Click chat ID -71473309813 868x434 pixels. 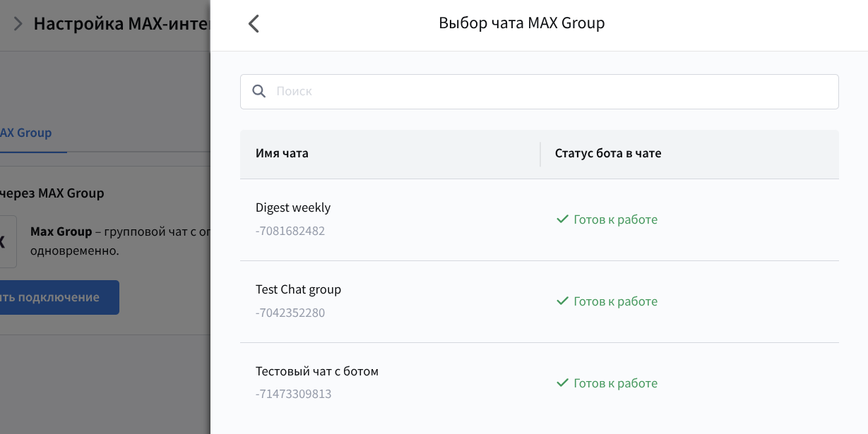pos(293,394)
